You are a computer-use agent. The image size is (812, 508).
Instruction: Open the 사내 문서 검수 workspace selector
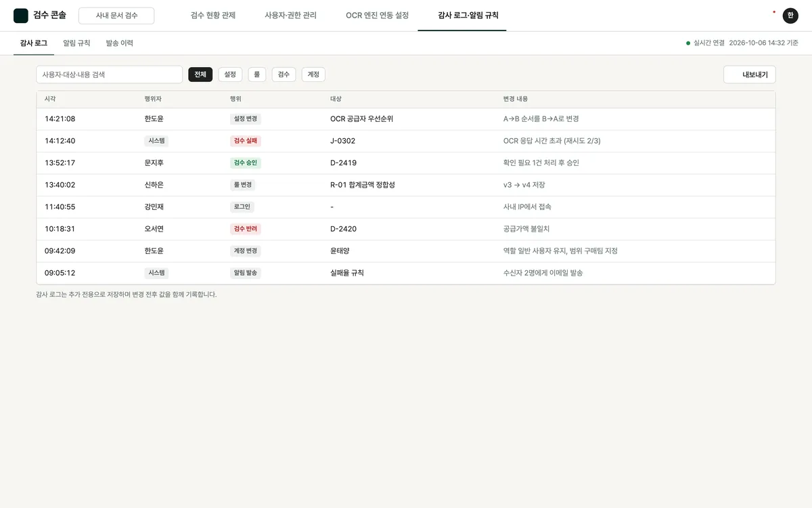coord(116,16)
